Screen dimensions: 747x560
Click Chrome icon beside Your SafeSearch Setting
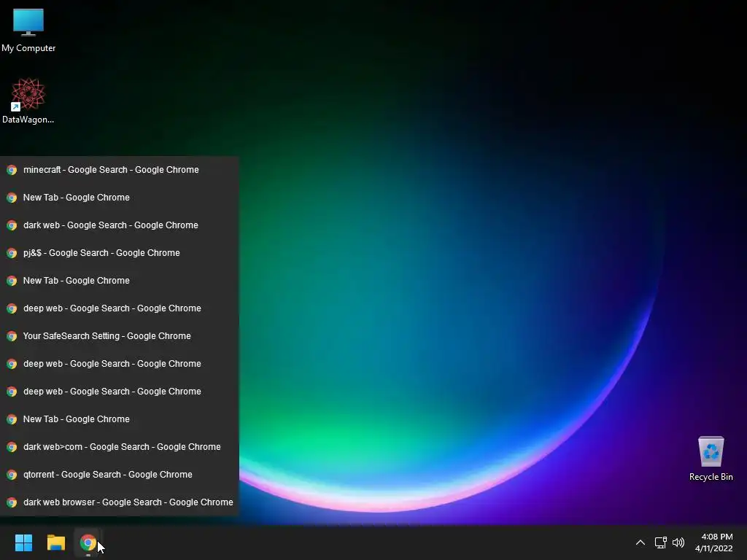click(x=12, y=336)
